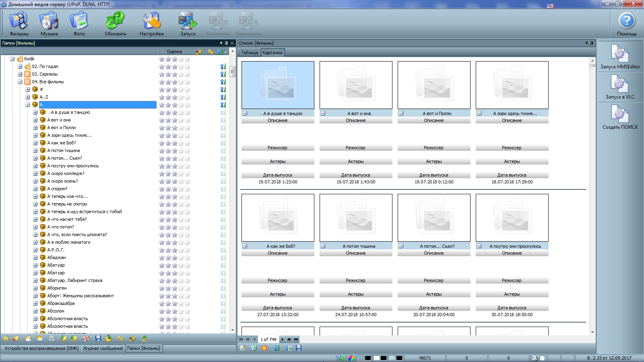Click the Обновить refresh icon
Viewport: 644px width, 362px height.
[116, 24]
